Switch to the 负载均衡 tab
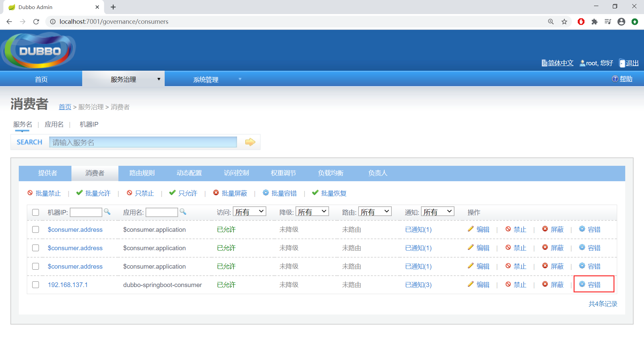This screenshot has width=644, height=345. tap(331, 173)
